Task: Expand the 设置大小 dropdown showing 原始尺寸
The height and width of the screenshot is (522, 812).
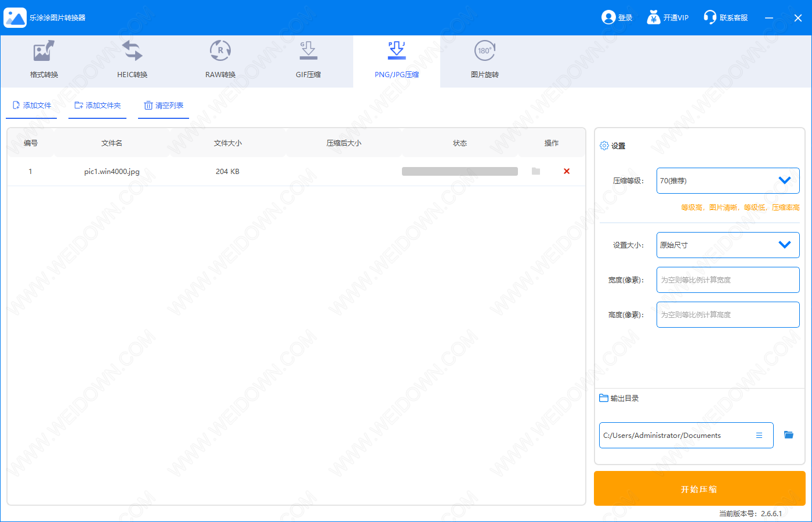Action: pyautogui.click(x=728, y=245)
